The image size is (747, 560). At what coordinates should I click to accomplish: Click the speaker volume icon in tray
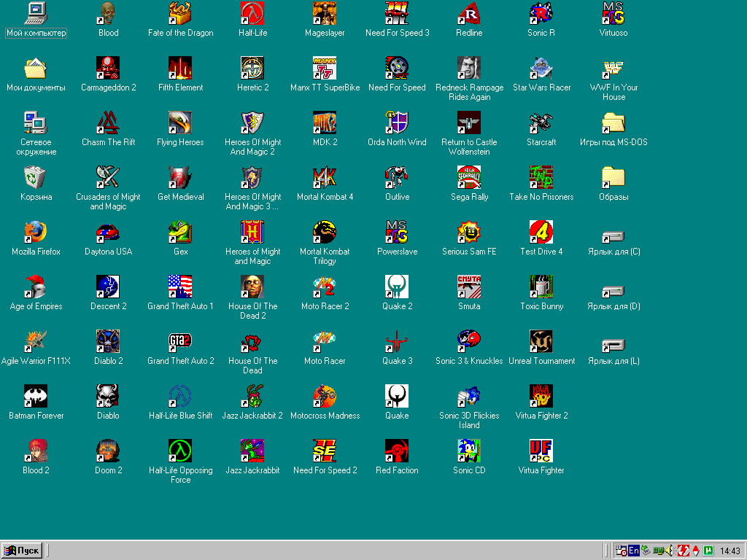click(x=670, y=551)
